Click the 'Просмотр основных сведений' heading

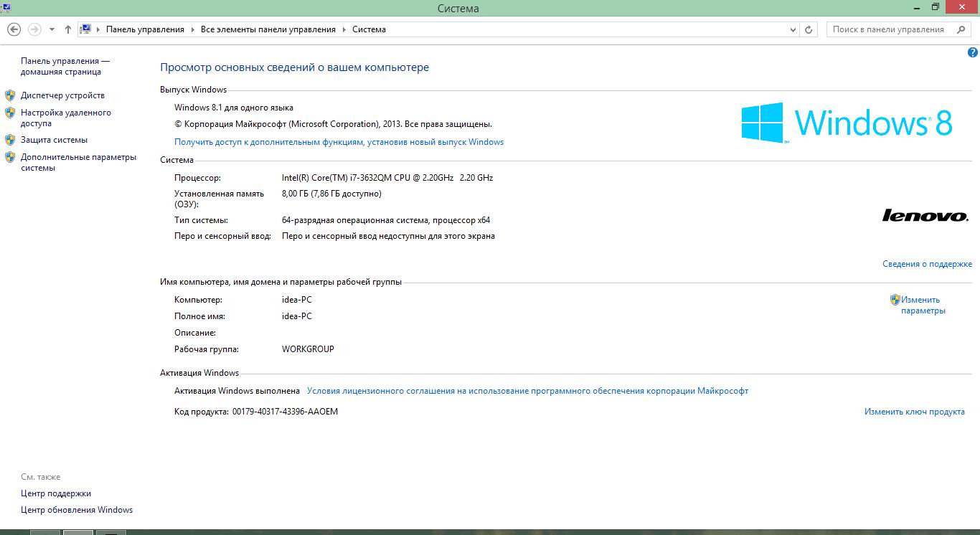294,67
